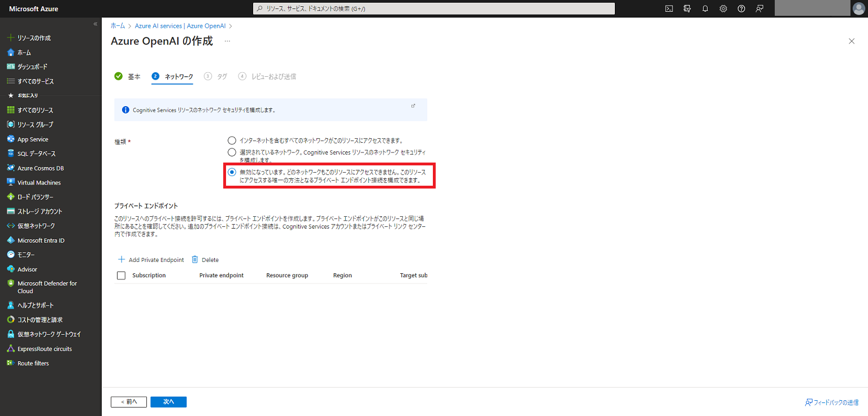
Task: Open the user account avatar menu
Action: (858, 8)
